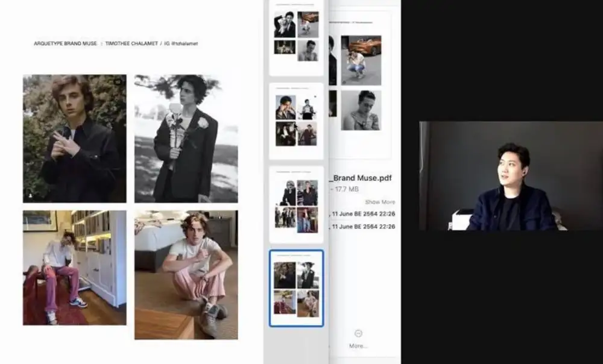Click the first 11 June BE 2564 date
This screenshot has height=364, width=603.
click(364, 214)
